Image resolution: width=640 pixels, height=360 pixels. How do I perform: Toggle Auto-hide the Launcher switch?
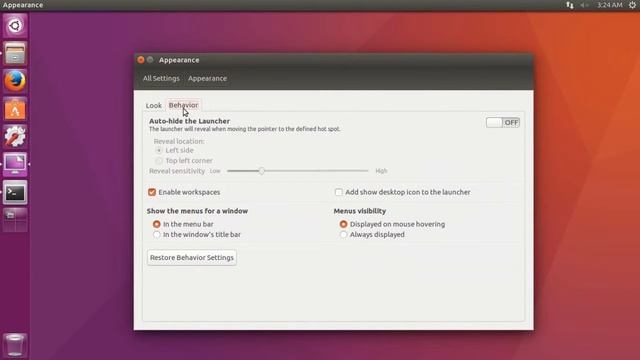[503, 122]
